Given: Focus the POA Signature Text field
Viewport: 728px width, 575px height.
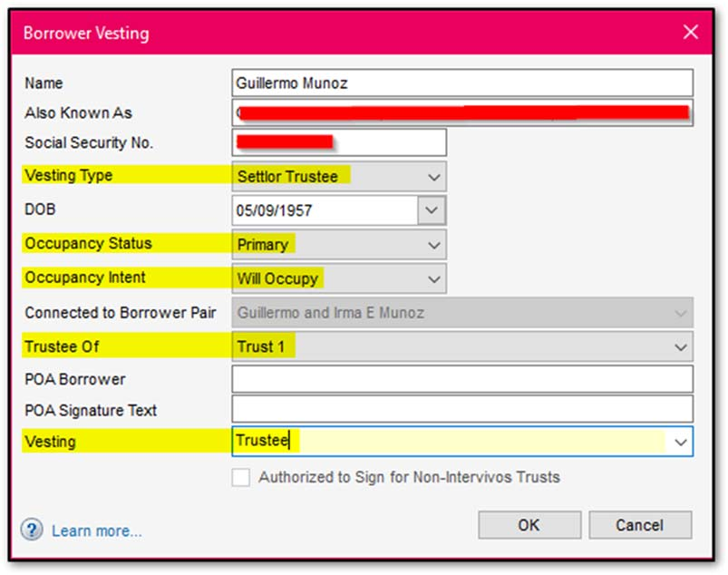Looking at the screenshot, I should point(462,409).
